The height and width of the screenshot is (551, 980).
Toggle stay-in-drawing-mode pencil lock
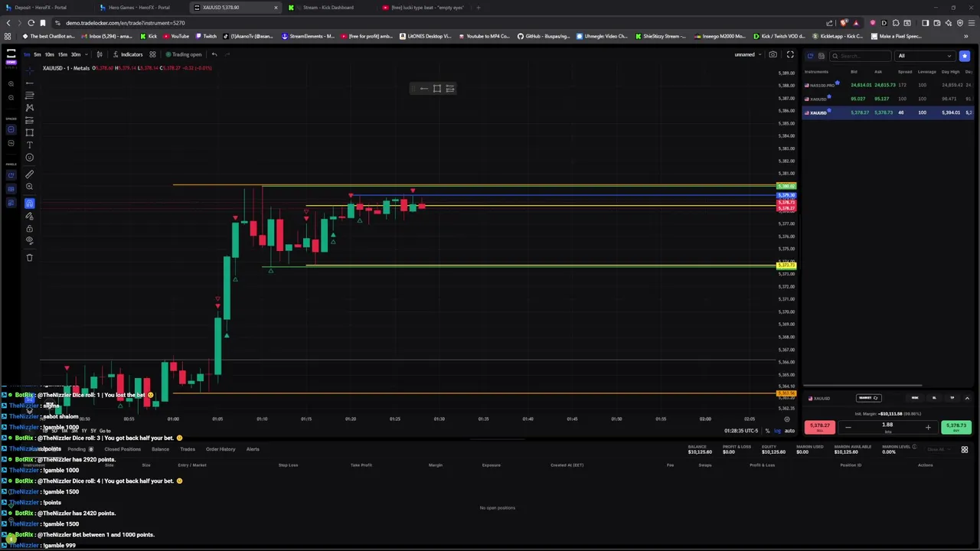click(29, 216)
